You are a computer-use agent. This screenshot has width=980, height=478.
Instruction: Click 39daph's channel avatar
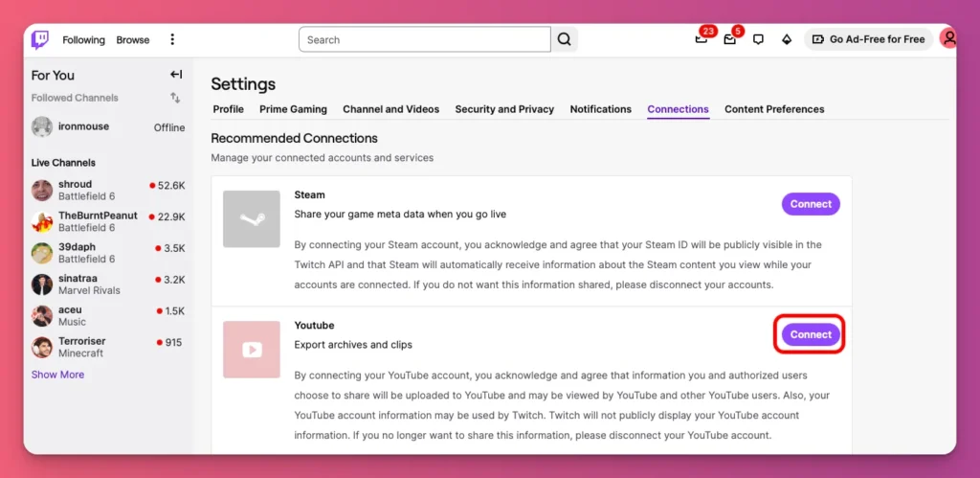click(42, 253)
